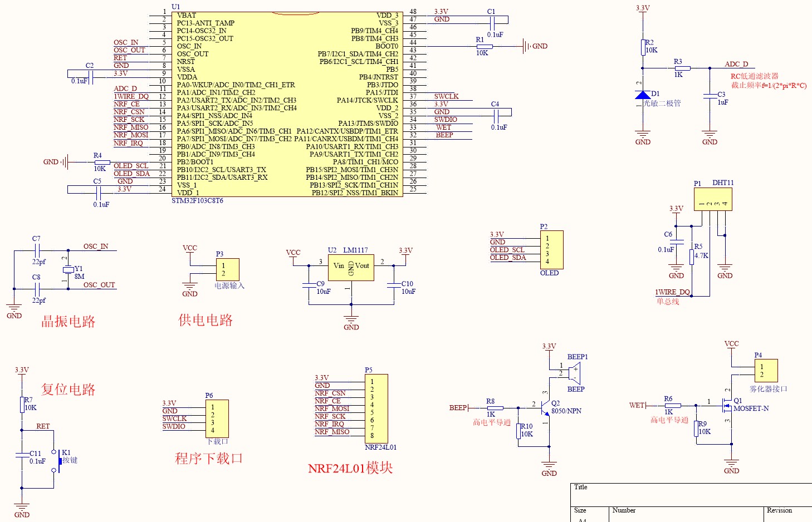This screenshot has height=522, width=812.
Task: Click resistor R3 1K
Action: [682, 68]
